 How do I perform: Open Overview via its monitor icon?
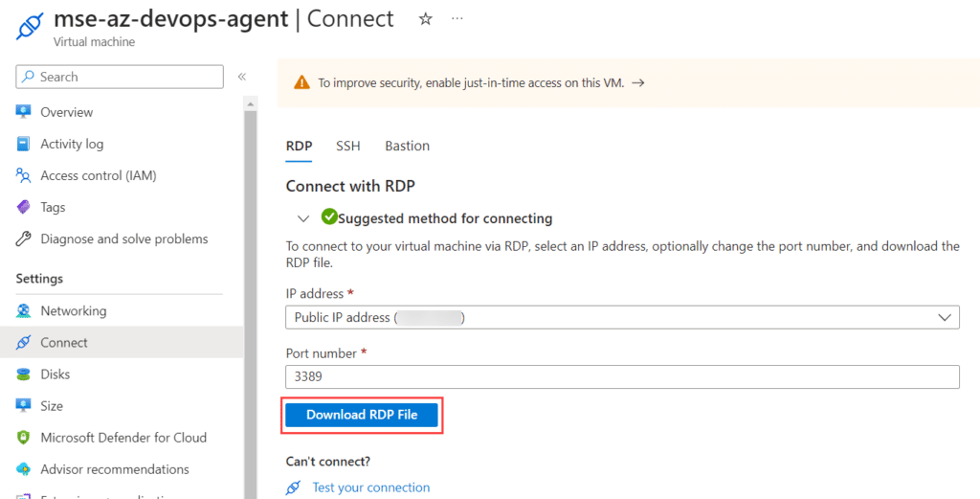[x=23, y=112]
